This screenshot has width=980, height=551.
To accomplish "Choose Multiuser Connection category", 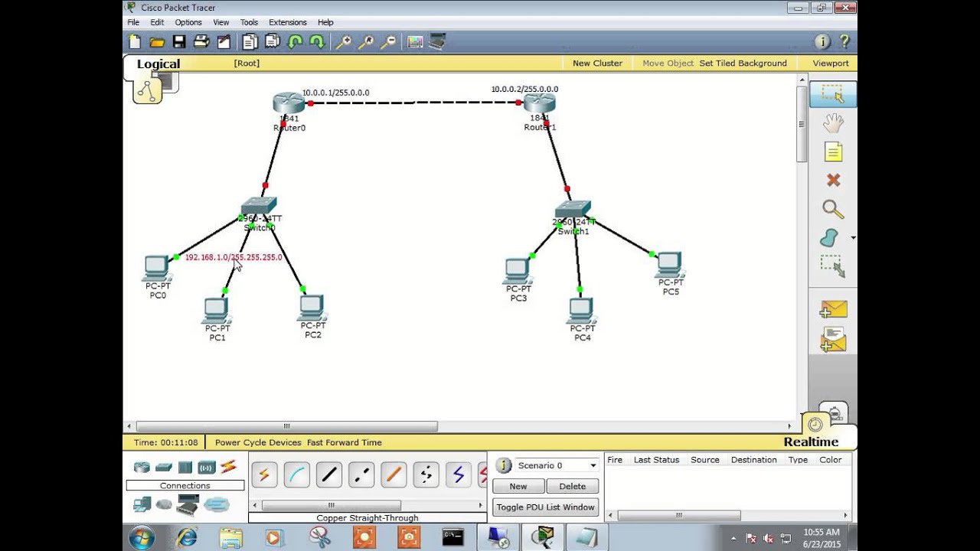I will tap(217, 504).
